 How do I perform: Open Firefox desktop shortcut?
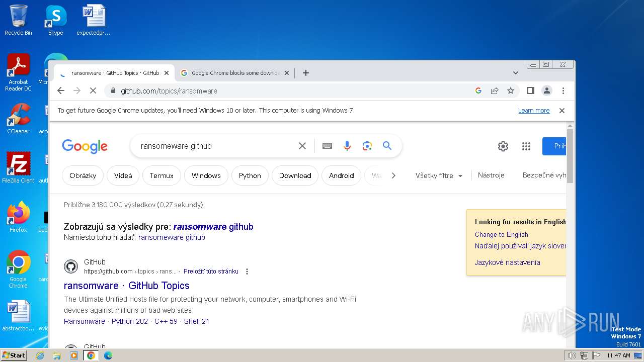tap(18, 217)
